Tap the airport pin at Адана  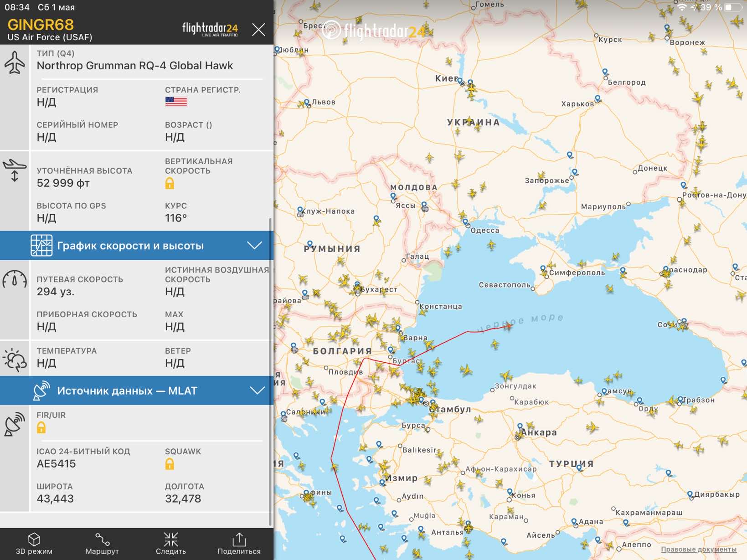tap(574, 521)
